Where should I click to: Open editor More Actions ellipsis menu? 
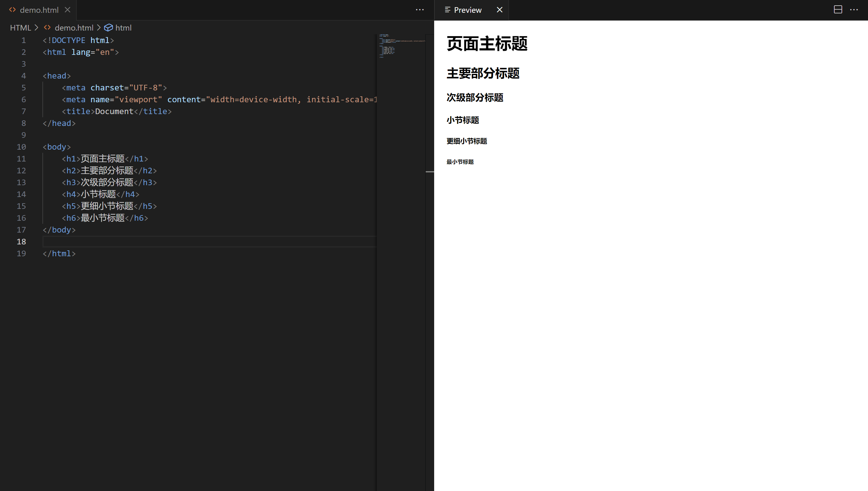pos(420,10)
